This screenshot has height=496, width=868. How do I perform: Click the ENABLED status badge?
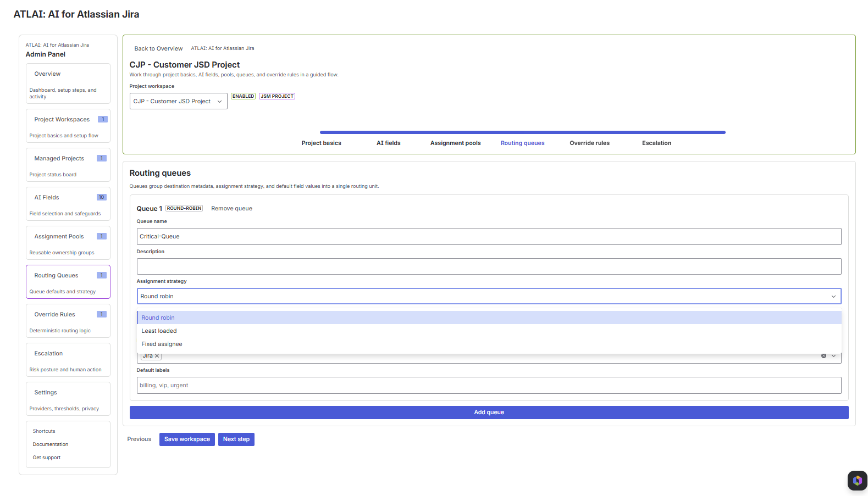tap(243, 96)
